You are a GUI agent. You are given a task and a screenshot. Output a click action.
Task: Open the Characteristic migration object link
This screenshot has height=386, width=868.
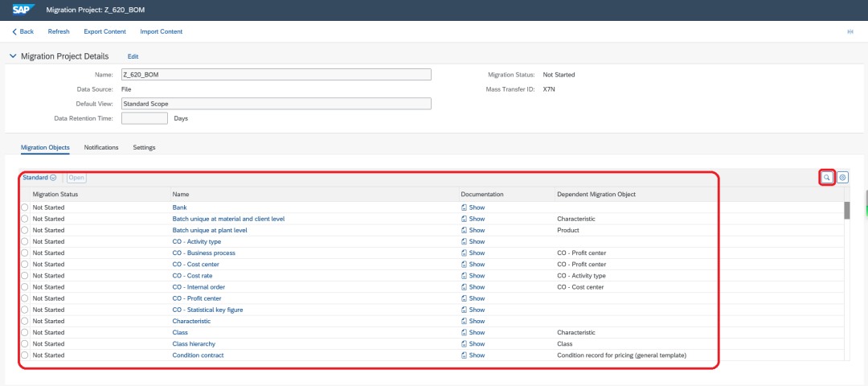click(x=191, y=321)
